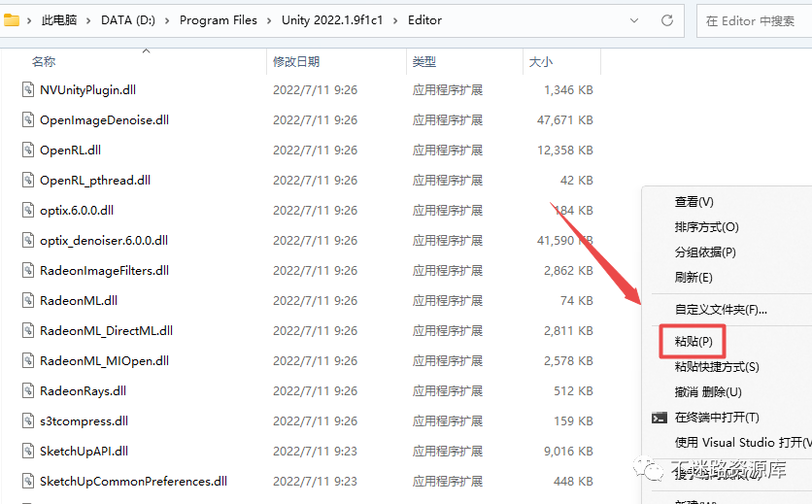The width and height of the screenshot is (812, 504).
Task: Select the file name SketchUpAPI.dll
Action: 84,451
